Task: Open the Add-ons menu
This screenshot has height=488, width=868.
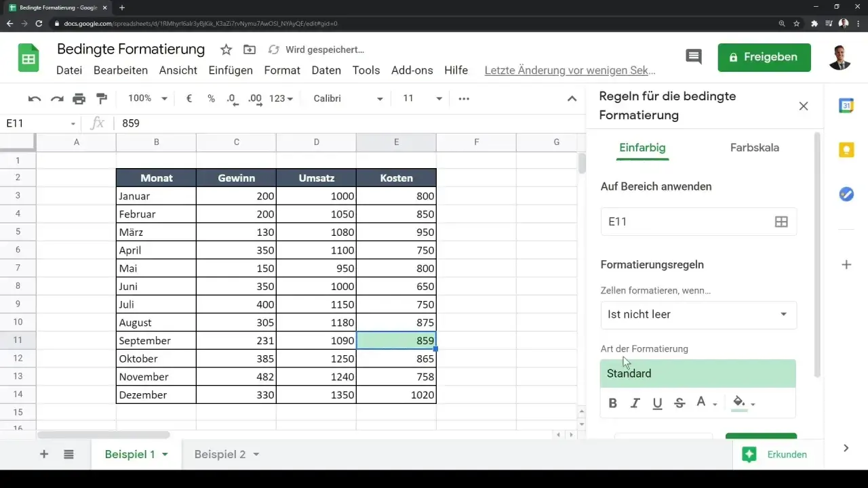Action: (412, 70)
